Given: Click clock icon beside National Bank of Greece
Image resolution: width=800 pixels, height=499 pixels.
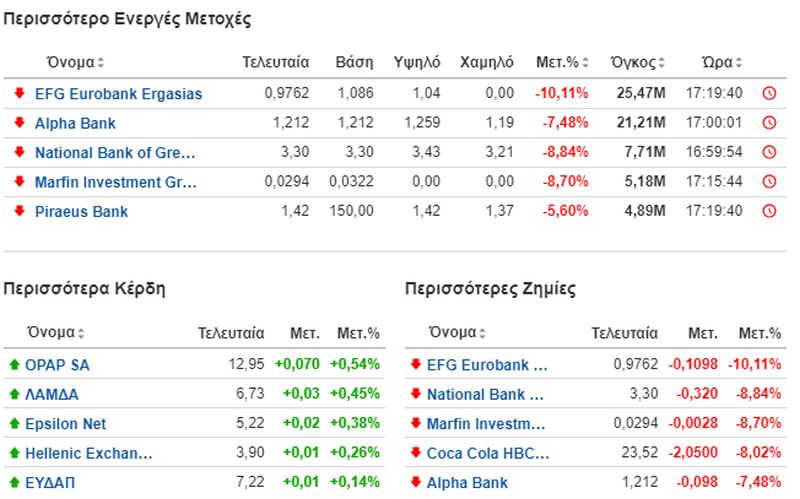Looking at the screenshot, I should click(x=769, y=152).
